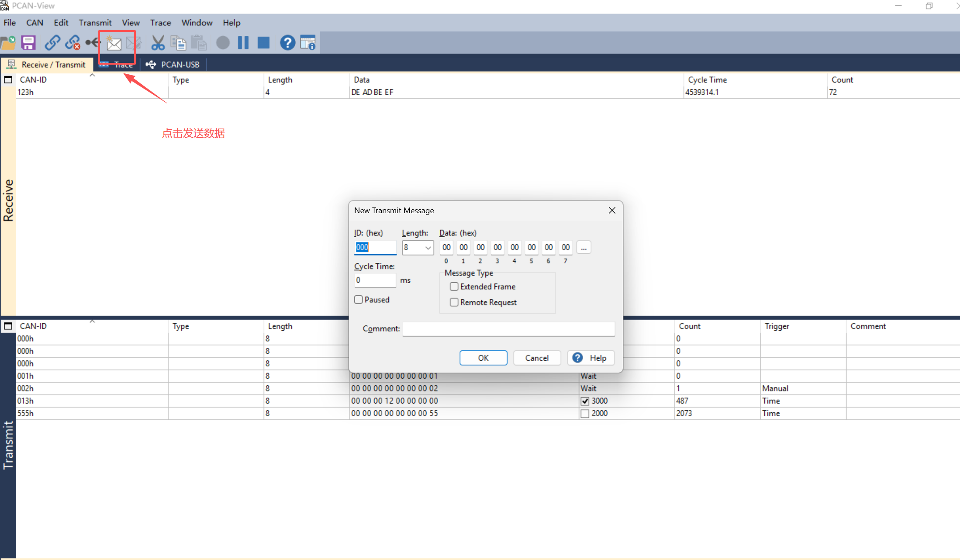Click the trace pause button

coord(243,43)
